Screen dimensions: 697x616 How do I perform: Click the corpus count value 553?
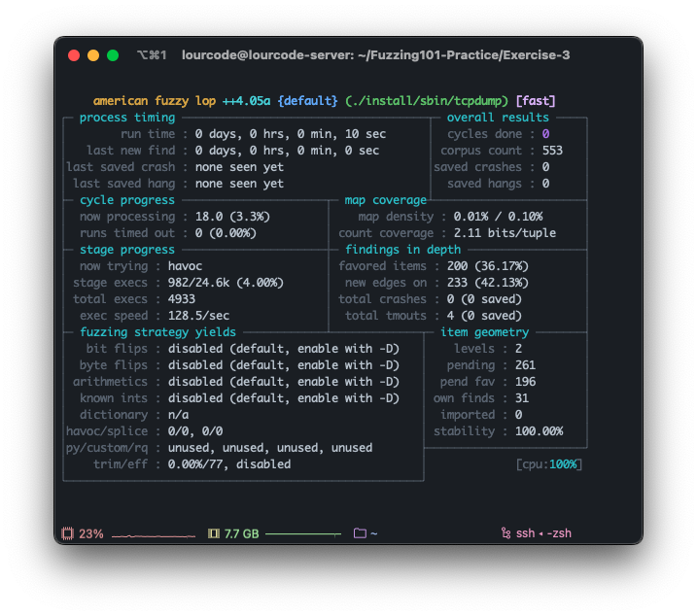[x=552, y=151]
